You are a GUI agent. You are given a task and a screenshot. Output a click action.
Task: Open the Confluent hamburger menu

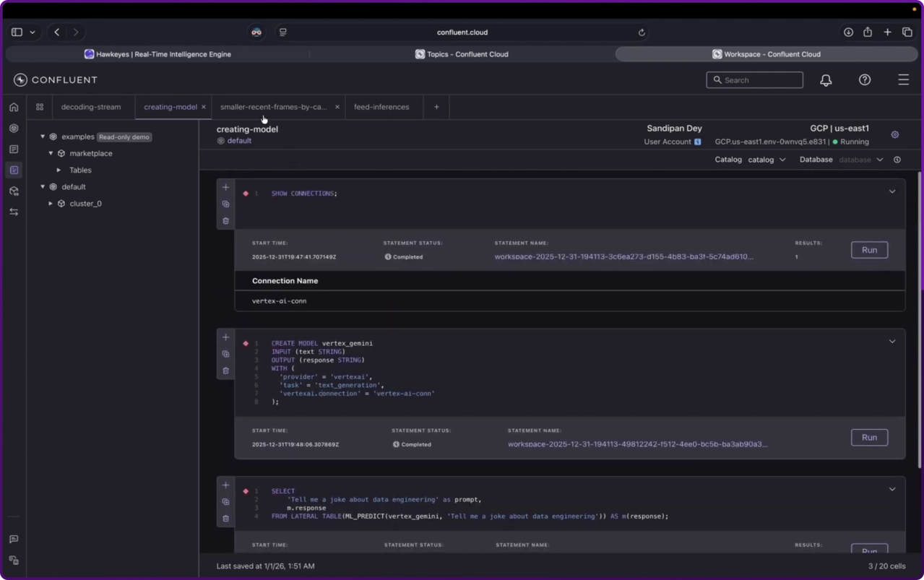coord(904,80)
